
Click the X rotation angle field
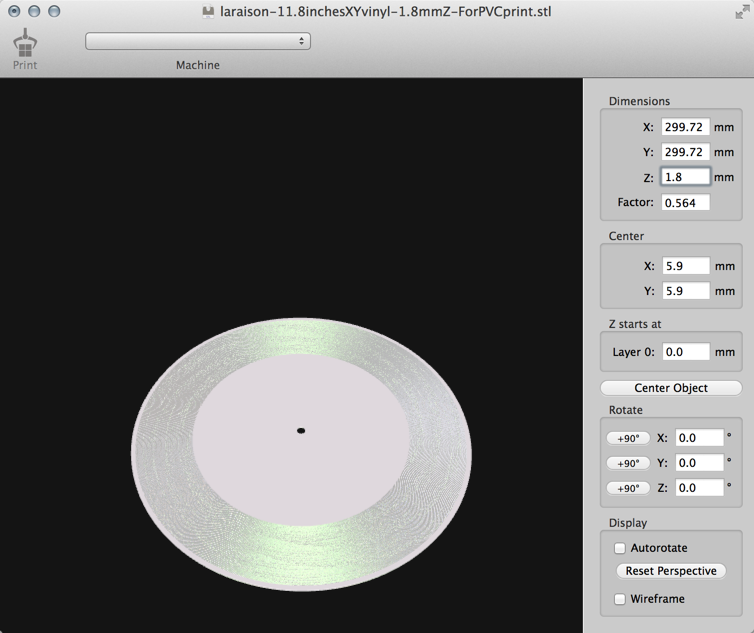pyautogui.click(x=699, y=438)
